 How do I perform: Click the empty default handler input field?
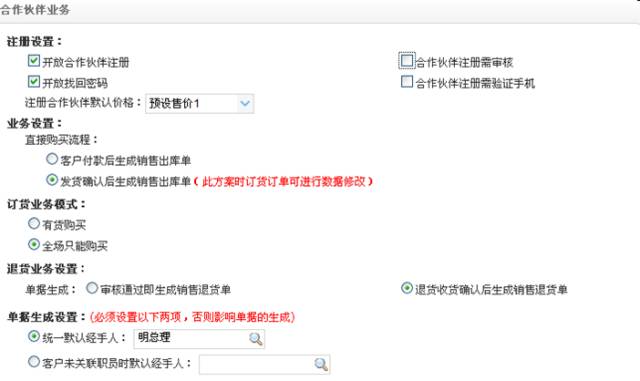pos(264,364)
